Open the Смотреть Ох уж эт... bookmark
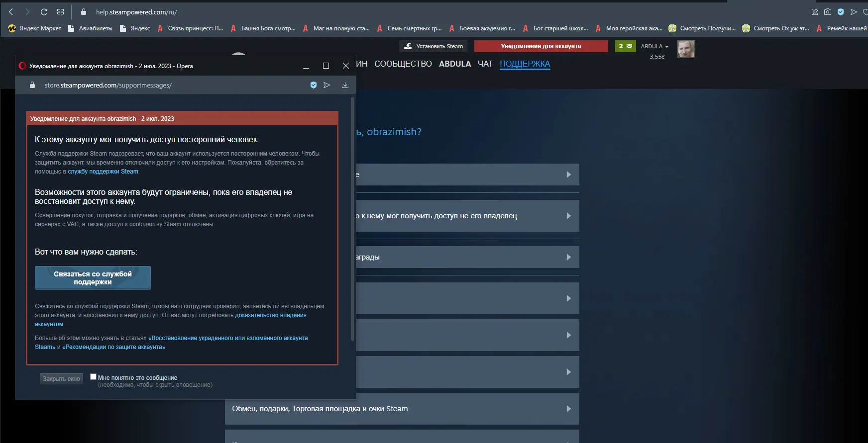Screen dimensions: 868x443 (x=775, y=28)
